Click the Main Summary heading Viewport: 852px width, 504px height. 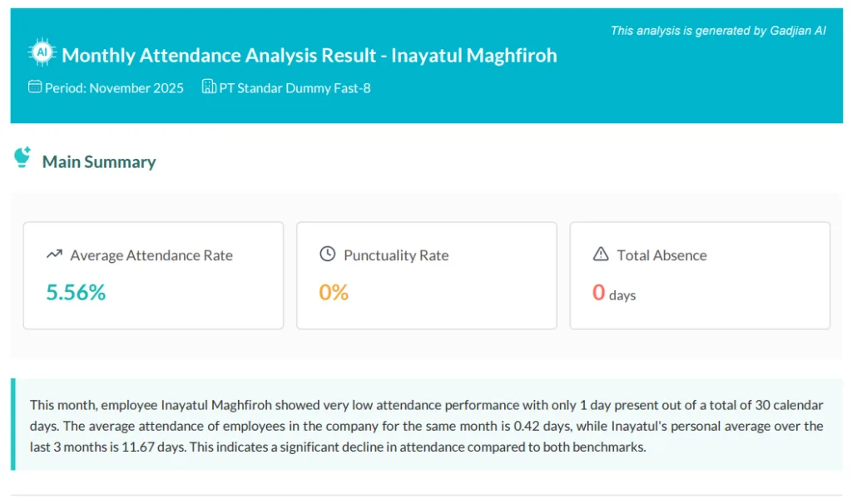pyautogui.click(x=99, y=161)
